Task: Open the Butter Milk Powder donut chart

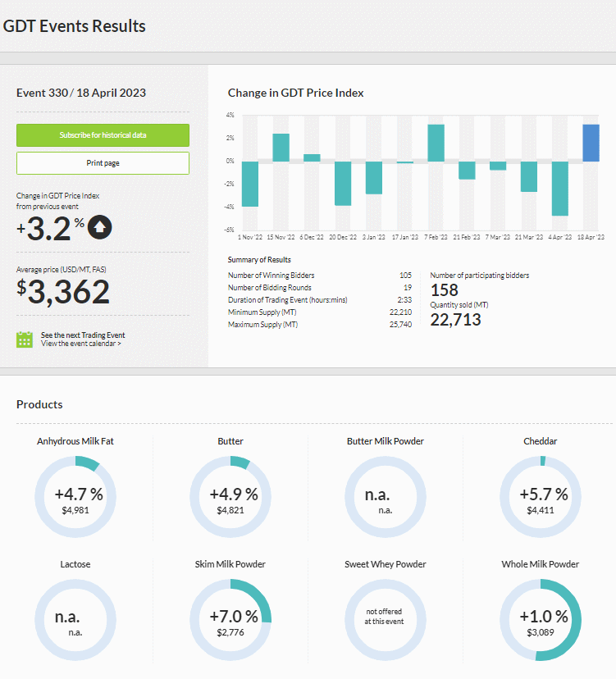Action: [x=386, y=497]
